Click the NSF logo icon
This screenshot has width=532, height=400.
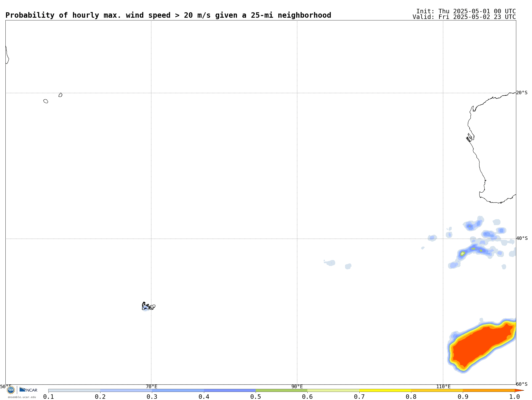click(11, 390)
